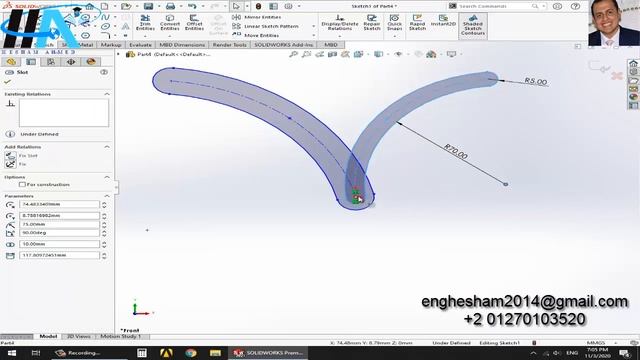Collapse the Options section

tap(107, 177)
